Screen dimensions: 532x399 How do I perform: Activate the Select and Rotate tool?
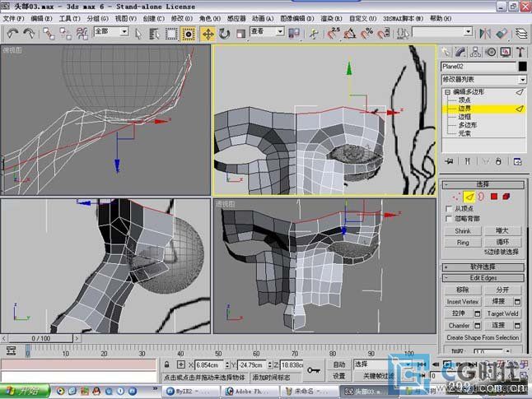[x=224, y=34]
